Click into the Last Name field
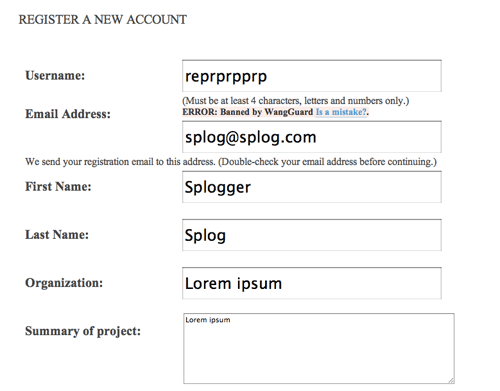The height and width of the screenshot is (391, 500). pyautogui.click(x=312, y=235)
